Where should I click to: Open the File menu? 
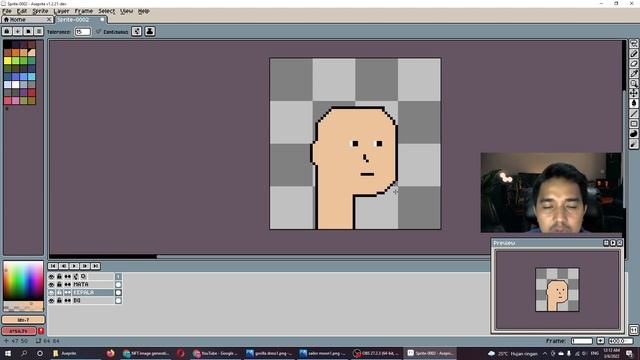7,11
